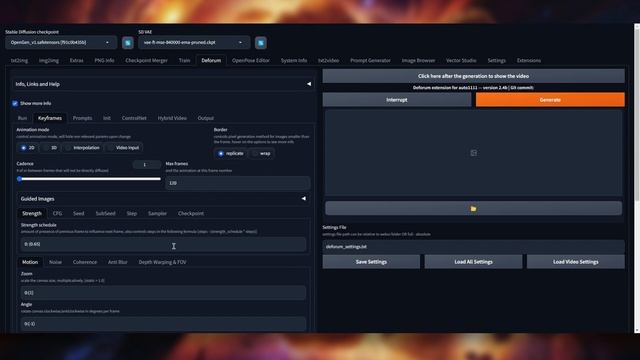640x360 pixels.
Task: Switch to img2img tab
Action: 49,60
